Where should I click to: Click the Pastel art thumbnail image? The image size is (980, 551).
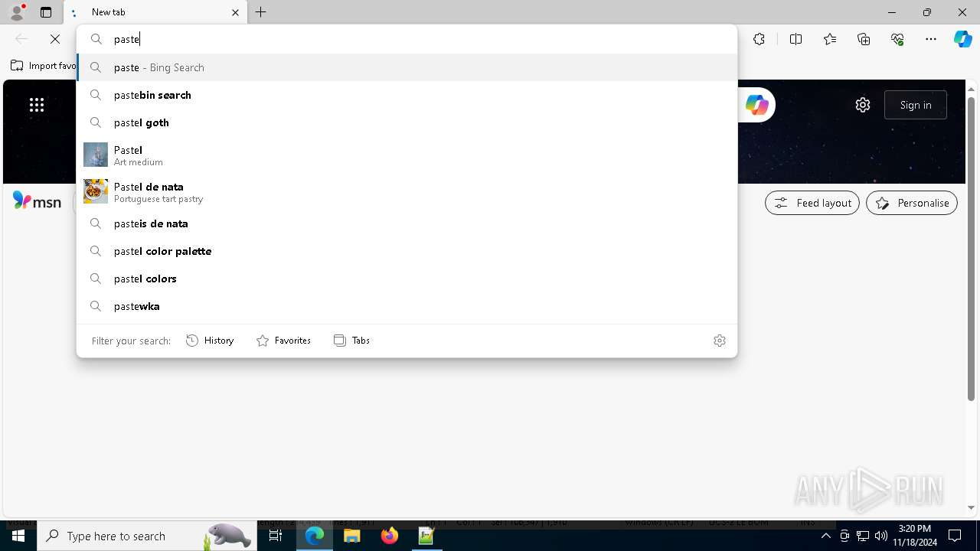point(96,155)
